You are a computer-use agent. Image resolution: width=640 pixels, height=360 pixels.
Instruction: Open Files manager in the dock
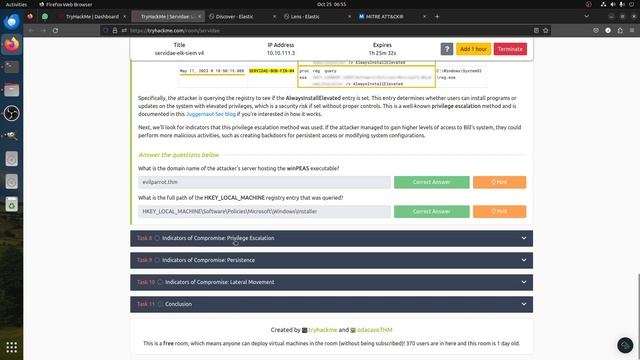pyautogui.click(x=11, y=90)
